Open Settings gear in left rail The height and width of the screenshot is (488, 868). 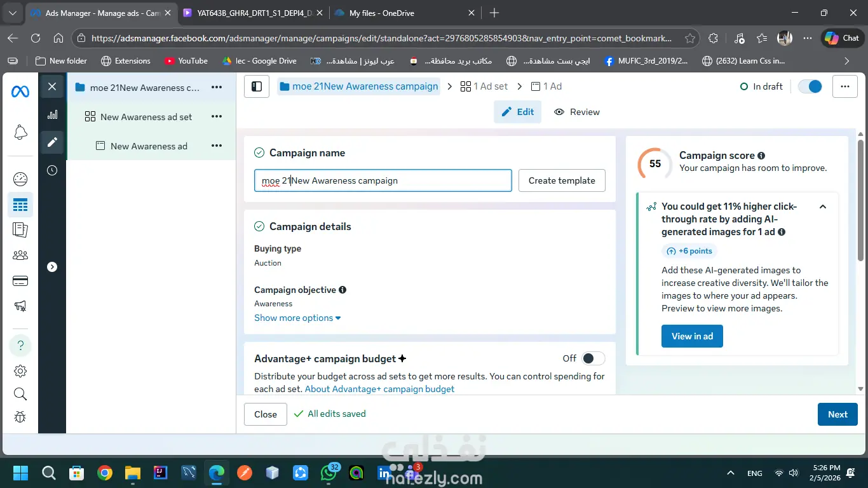point(20,371)
